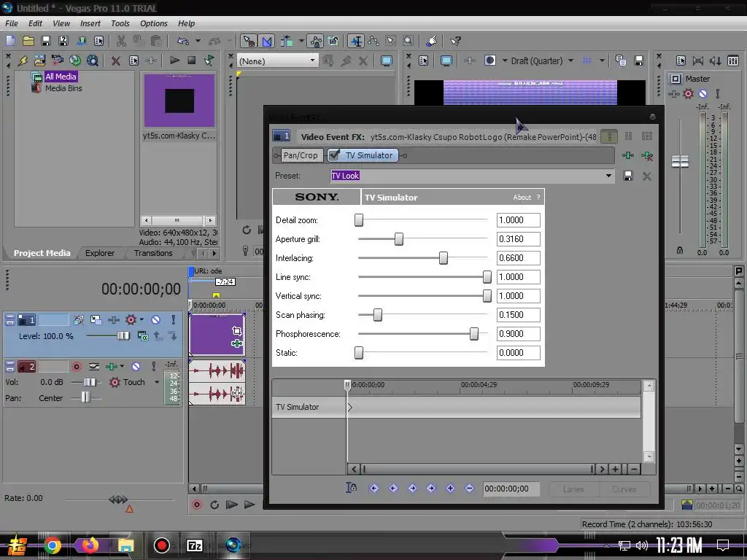Click the Remove media red X icon
Viewport: 747px width, 560px height.
(x=115, y=61)
